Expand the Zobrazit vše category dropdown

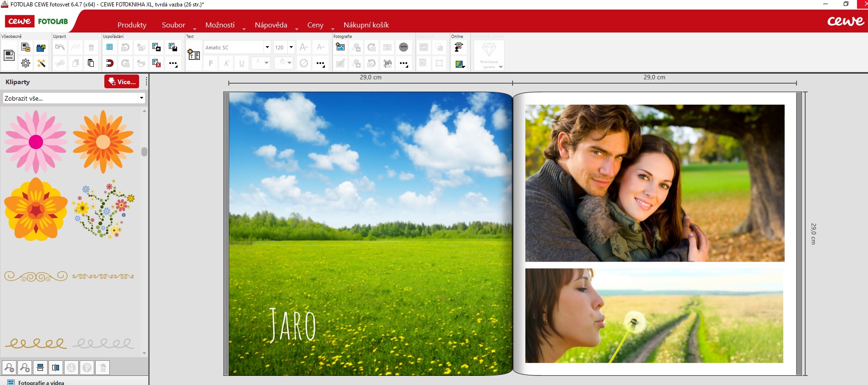tap(141, 98)
